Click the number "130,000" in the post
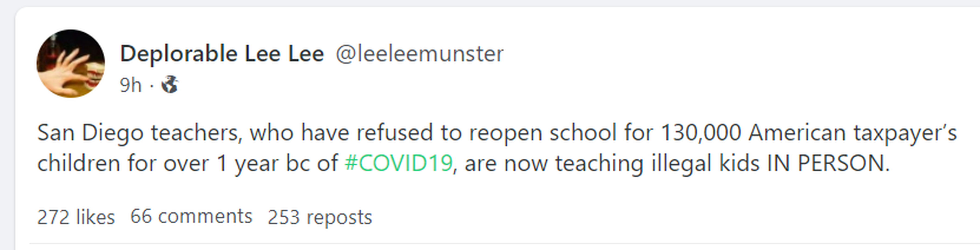This screenshot has height=250, width=980. coord(701,133)
